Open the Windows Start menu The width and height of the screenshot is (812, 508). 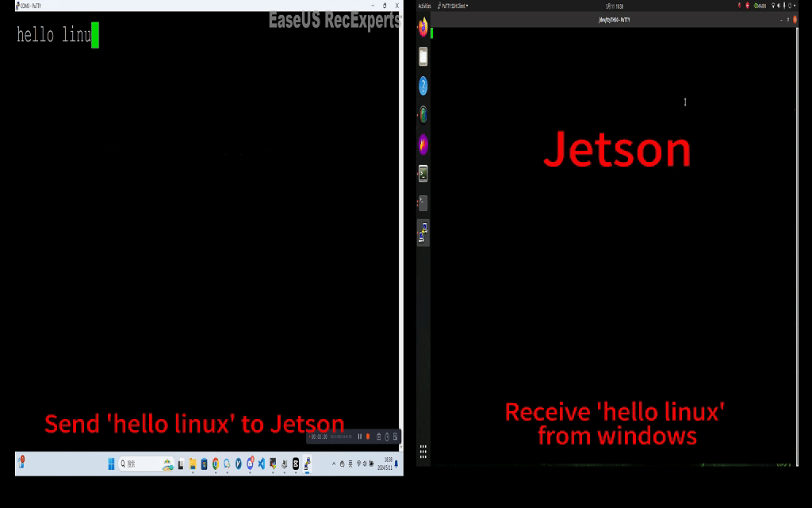click(111, 464)
